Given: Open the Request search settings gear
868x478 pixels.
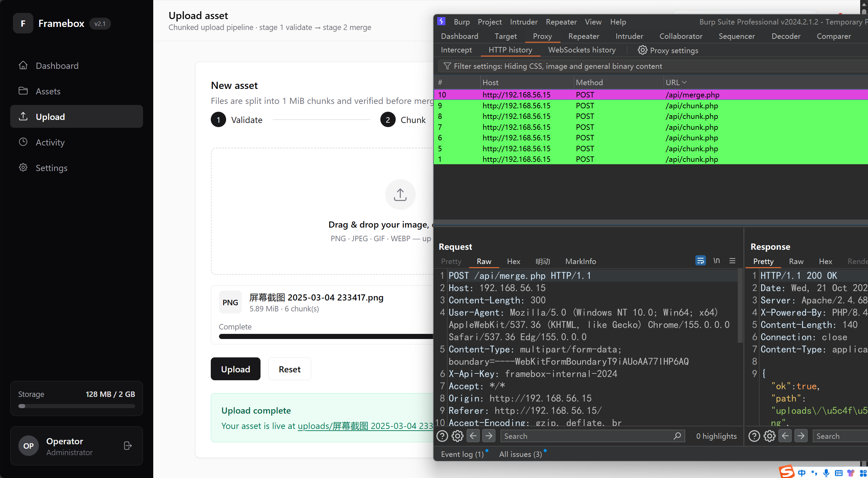Looking at the screenshot, I should click(x=457, y=436).
